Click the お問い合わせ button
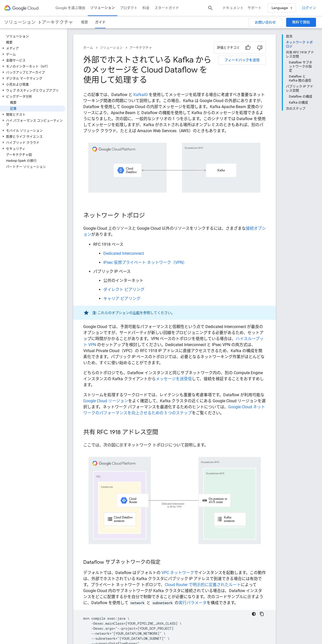The image size is (322, 644). 265,22
